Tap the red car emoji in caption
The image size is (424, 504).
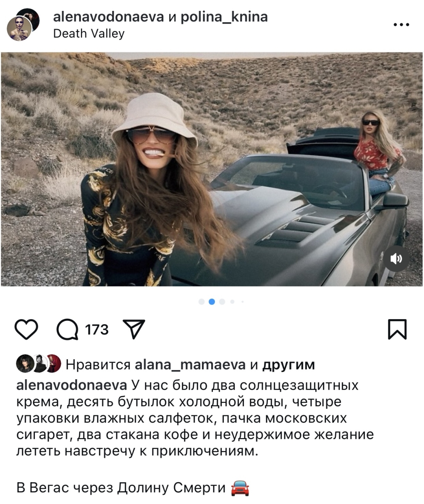click(240, 488)
